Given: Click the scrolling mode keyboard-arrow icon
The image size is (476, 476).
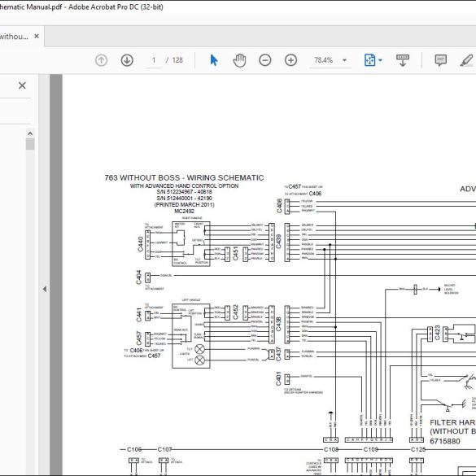Looking at the screenshot, I should (x=403, y=60).
